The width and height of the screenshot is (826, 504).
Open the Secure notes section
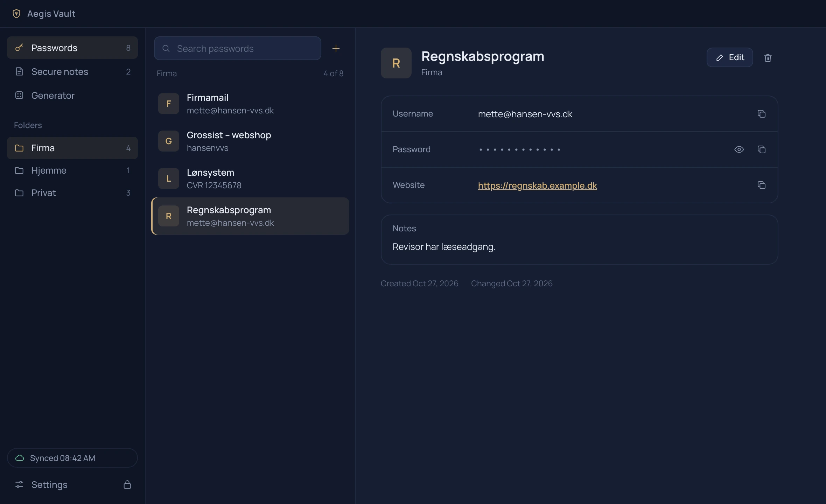point(72,71)
